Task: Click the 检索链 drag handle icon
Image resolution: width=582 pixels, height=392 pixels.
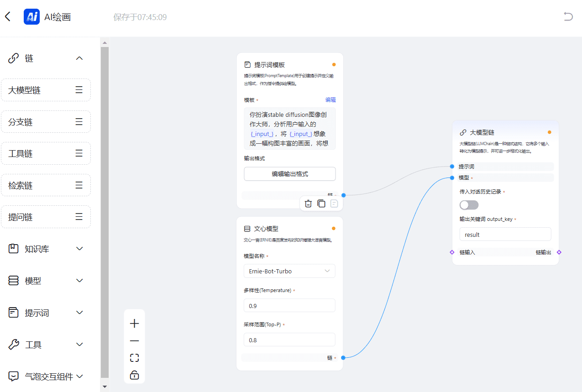Action: [79, 185]
